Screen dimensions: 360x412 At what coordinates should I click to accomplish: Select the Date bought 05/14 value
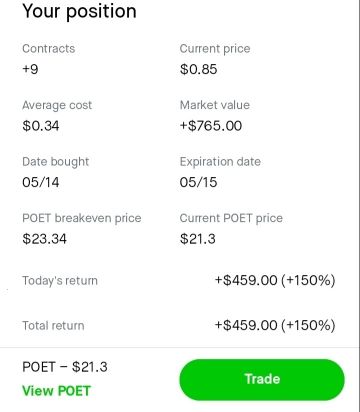[x=41, y=182]
